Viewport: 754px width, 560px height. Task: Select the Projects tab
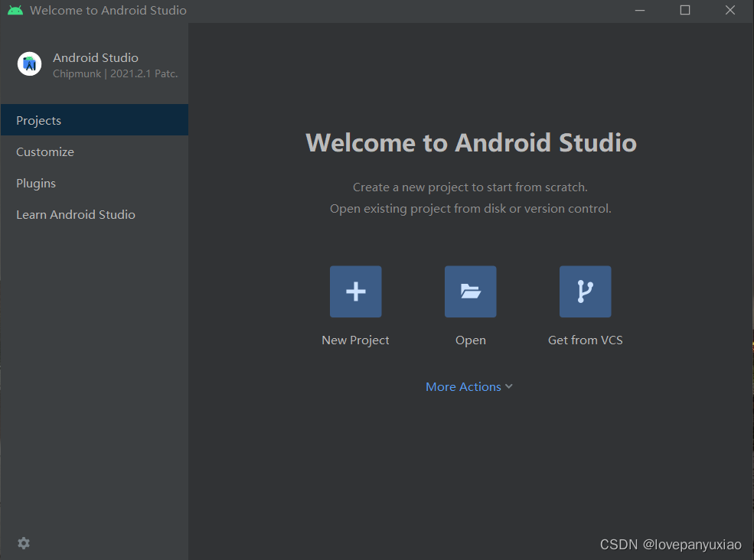click(94, 119)
